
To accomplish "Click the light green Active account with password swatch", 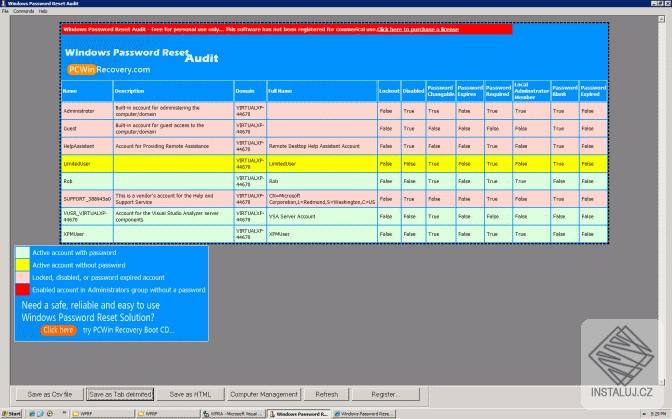I will tap(23, 252).
